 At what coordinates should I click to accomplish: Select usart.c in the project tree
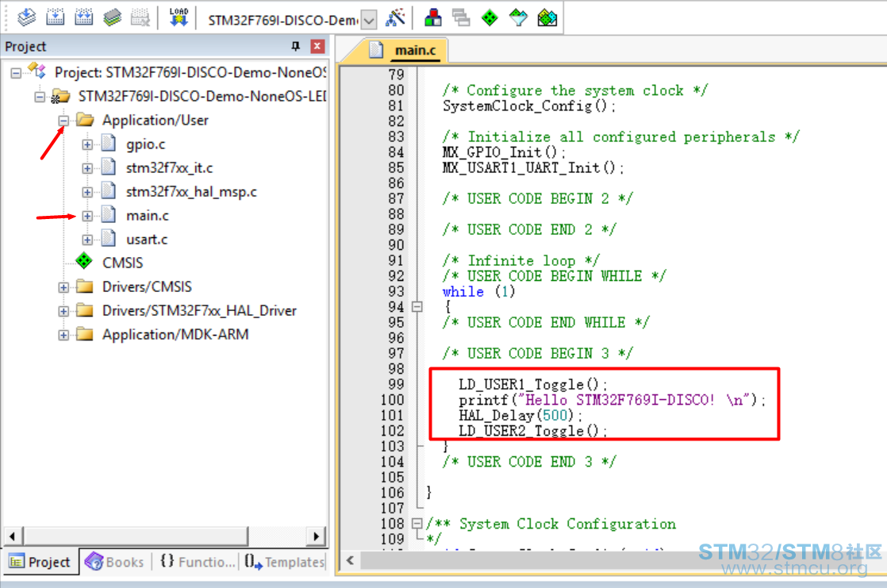[147, 240]
